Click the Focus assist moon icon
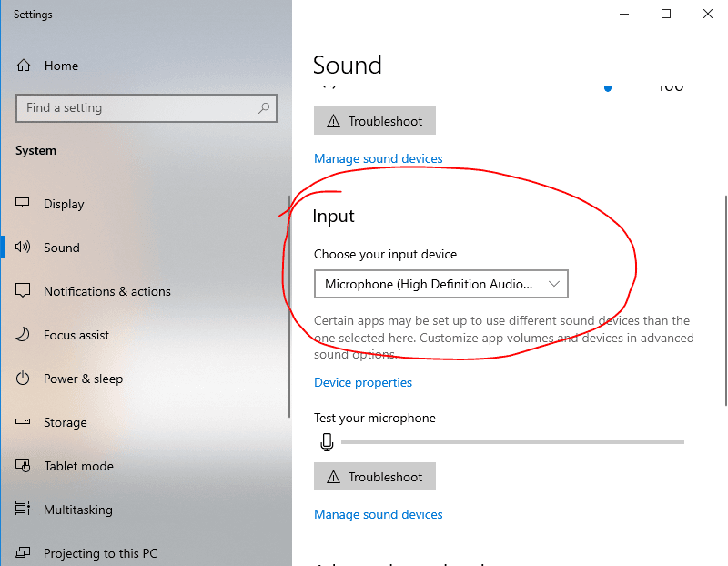 [x=22, y=334]
